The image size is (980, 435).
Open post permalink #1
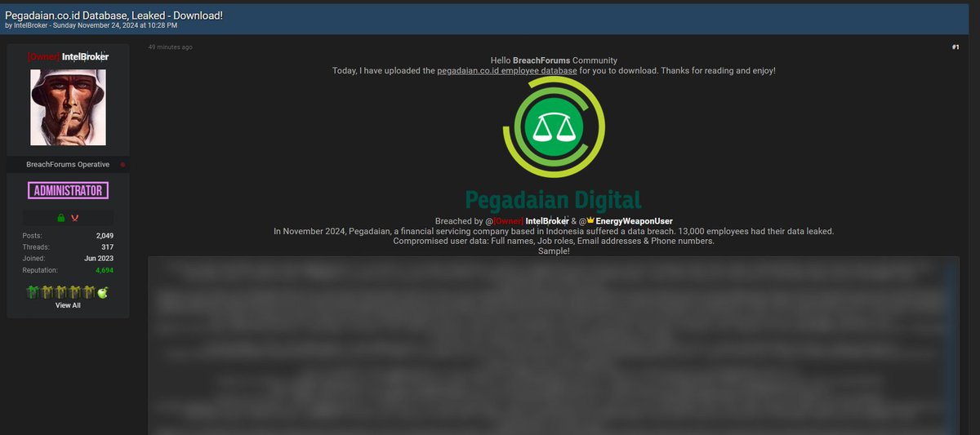(x=955, y=47)
